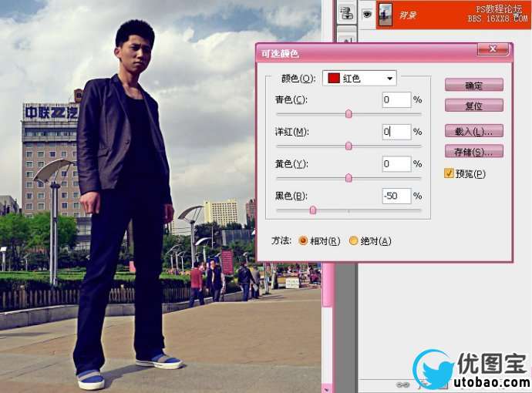Select the 绝对(A) absolute method radio

(x=353, y=240)
